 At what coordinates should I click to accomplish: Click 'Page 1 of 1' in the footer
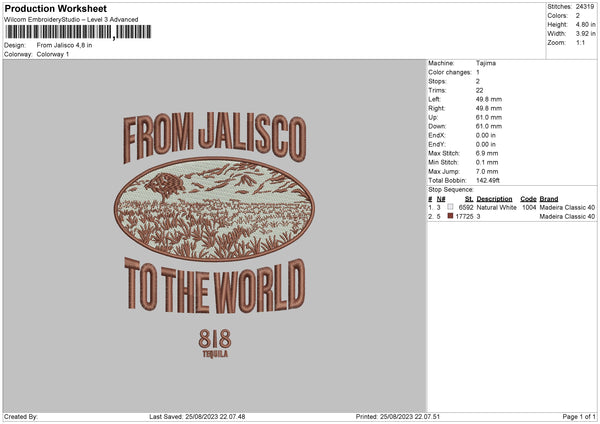pos(579,416)
